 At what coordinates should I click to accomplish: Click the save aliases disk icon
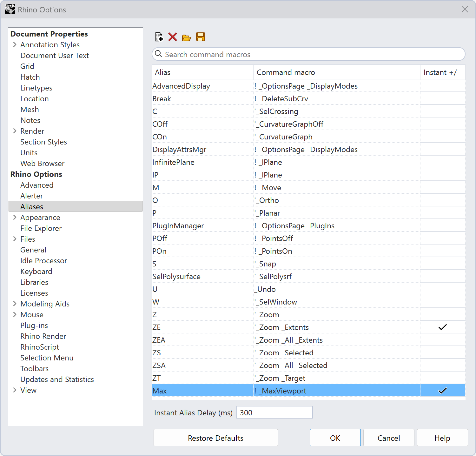click(x=201, y=37)
